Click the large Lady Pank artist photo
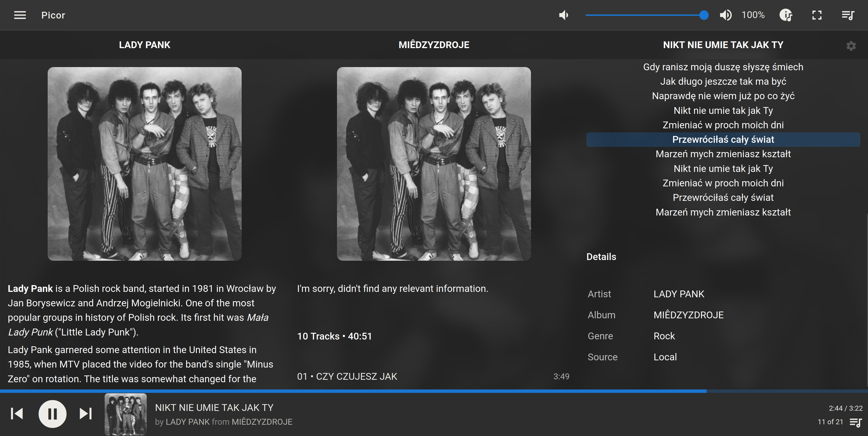868x436 pixels. tap(145, 164)
